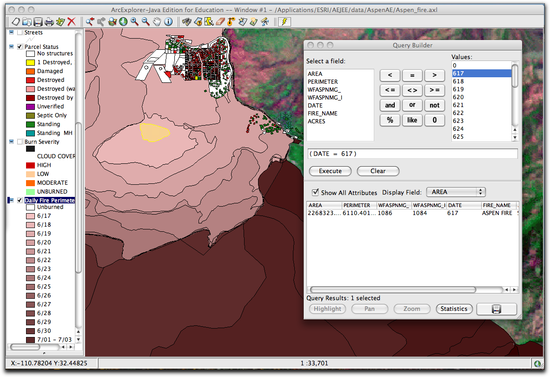Click the 6/17 legend color swatch
This screenshot has width=550, height=377.
31,216
